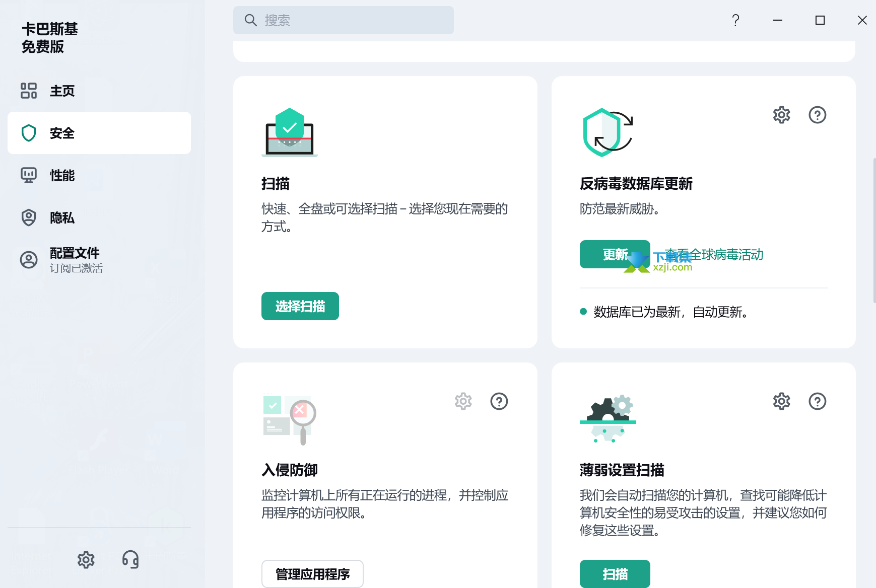This screenshot has height=588, width=876.
Task: Open the 隐私 privacy section
Action: (x=99, y=217)
